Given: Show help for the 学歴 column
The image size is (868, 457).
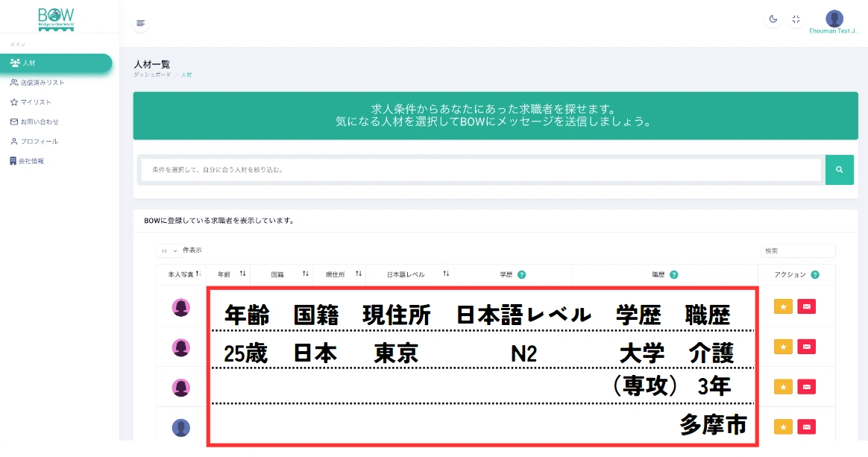Looking at the screenshot, I should point(521,274).
